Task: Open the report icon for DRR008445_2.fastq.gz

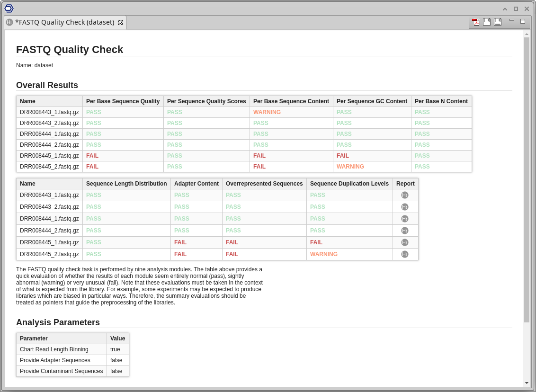Action: click(404, 254)
